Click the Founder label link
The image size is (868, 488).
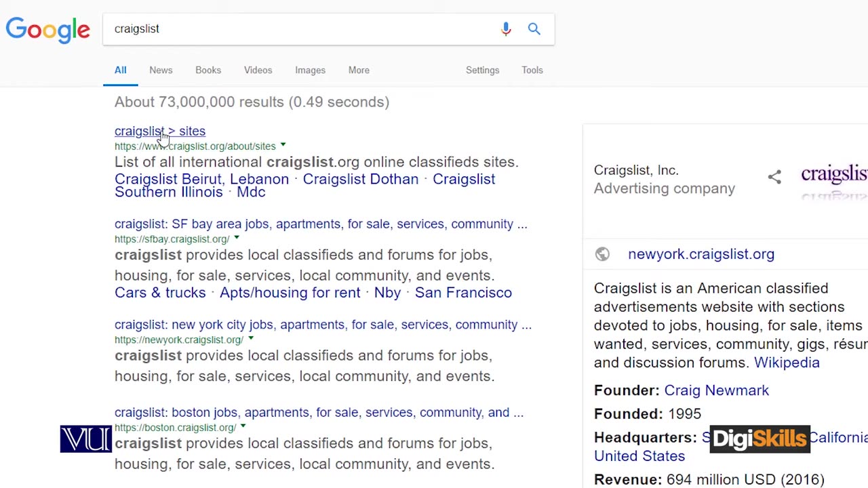point(627,390)
